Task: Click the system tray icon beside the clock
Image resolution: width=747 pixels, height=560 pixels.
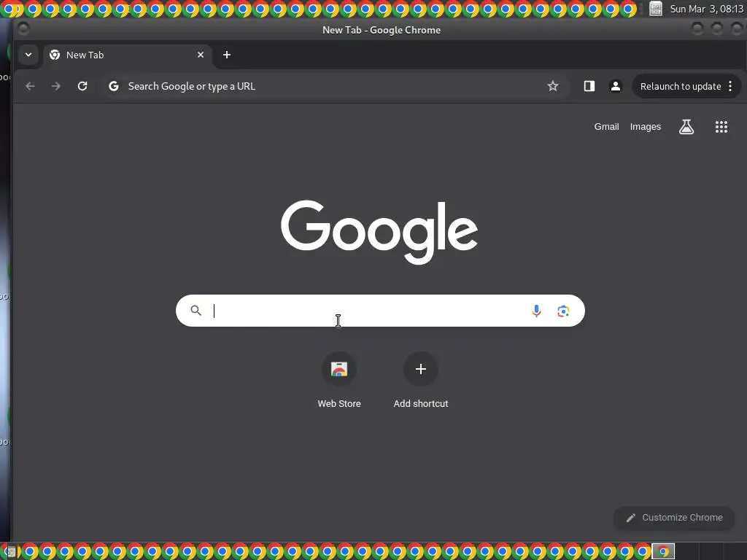Action: pyautogui.click(x=656, y=9)
